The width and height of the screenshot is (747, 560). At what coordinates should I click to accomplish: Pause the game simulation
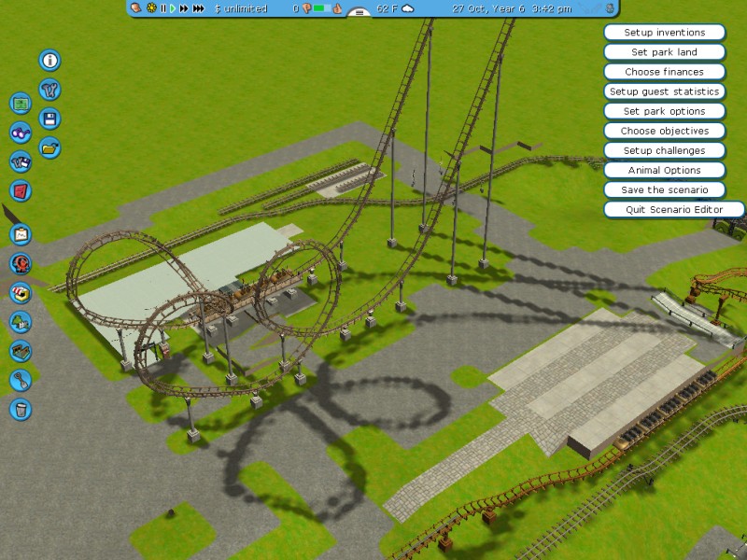click(x=163, y=8)
